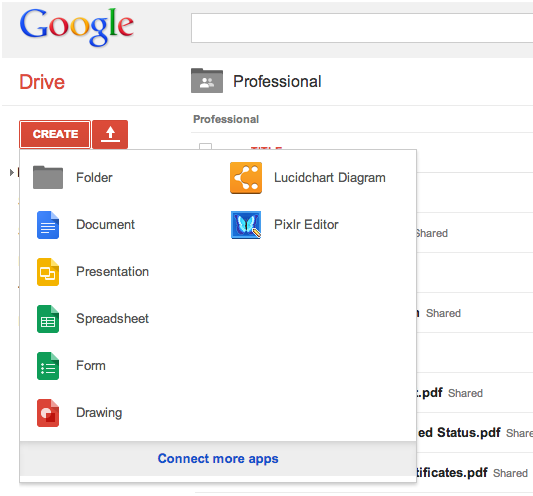Toggle the select-all checkbox in the file list header
The width and height of the screenshot is (533, 496).
[x=205, y=147]
